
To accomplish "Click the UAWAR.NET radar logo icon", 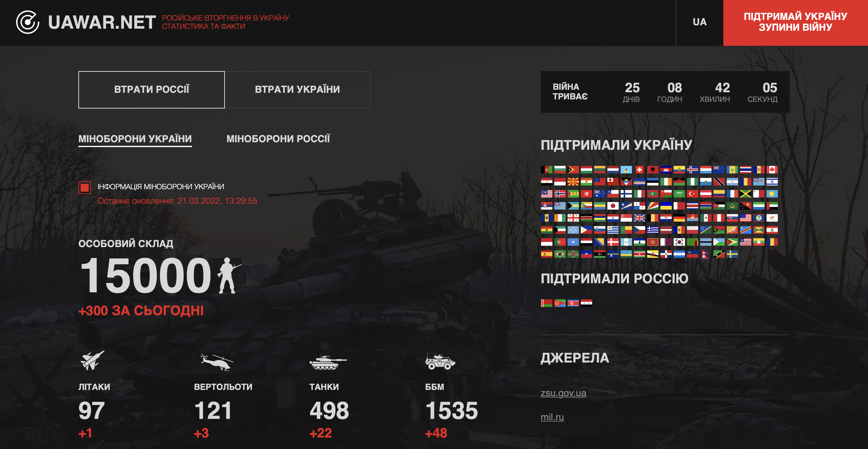I will [28, 22].
